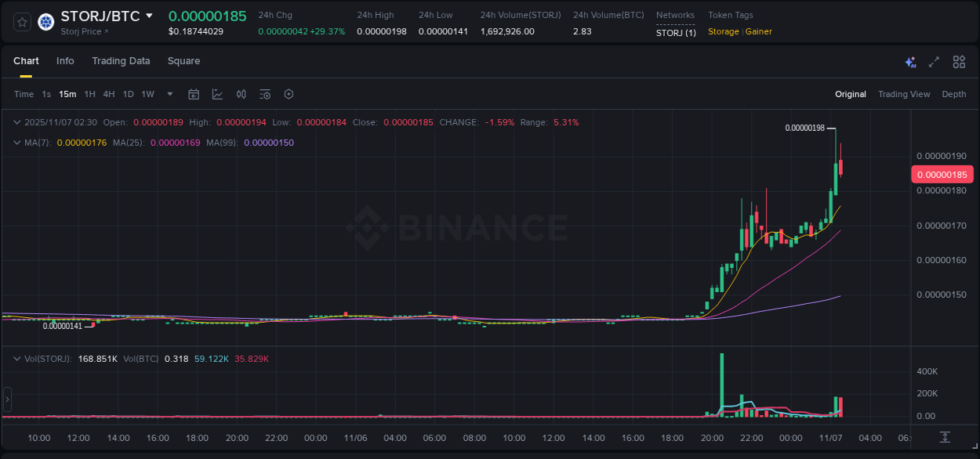Image resolution: width=980 pixels, height=459 pixels.
Task: Select the 15m timeframe
Action: pyautogui.click(x=67, y=93)
